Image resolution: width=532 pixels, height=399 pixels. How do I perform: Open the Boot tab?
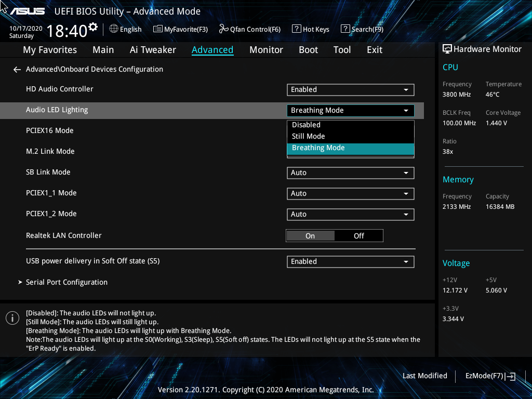(308, 50)
